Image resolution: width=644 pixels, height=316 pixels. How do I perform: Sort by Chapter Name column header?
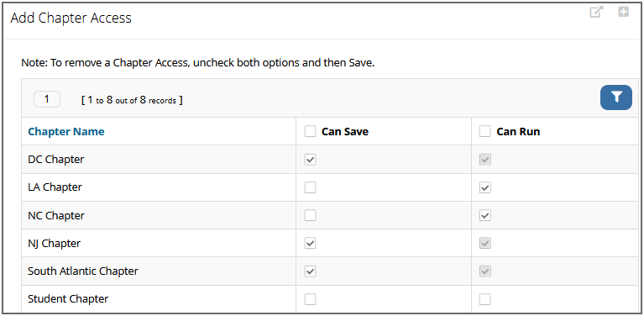coord(66,131)
